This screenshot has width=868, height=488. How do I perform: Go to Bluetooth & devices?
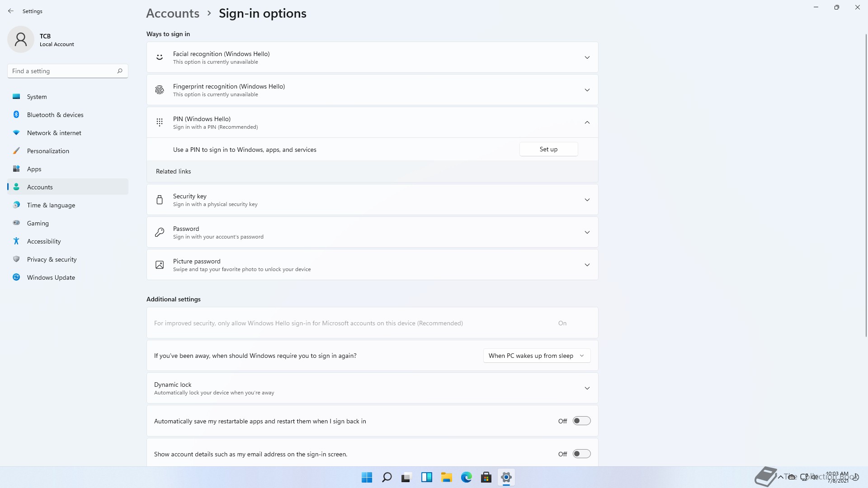click(68, 115)
